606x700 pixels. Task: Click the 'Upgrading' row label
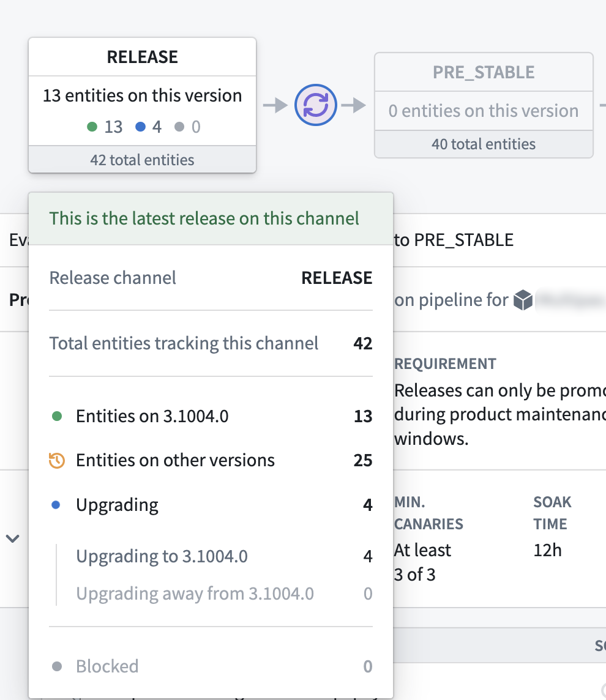(117, 505)
